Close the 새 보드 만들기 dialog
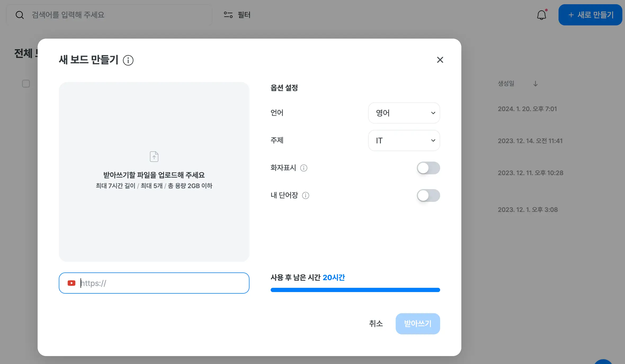 click(440, 60)
